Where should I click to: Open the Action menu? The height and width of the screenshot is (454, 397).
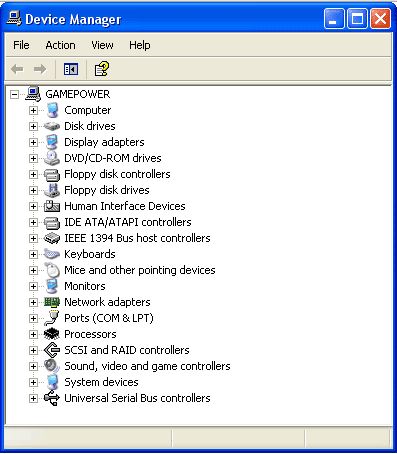(x=60, y=45)
